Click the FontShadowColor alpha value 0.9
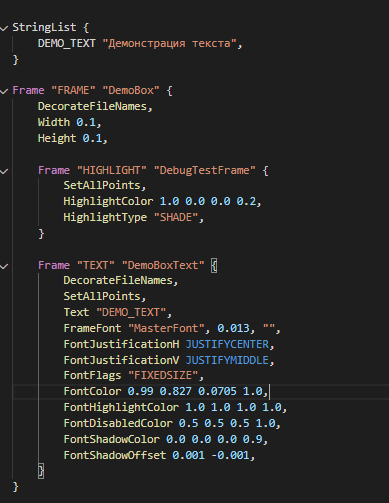The image size is (389, 503). [253, 439]
